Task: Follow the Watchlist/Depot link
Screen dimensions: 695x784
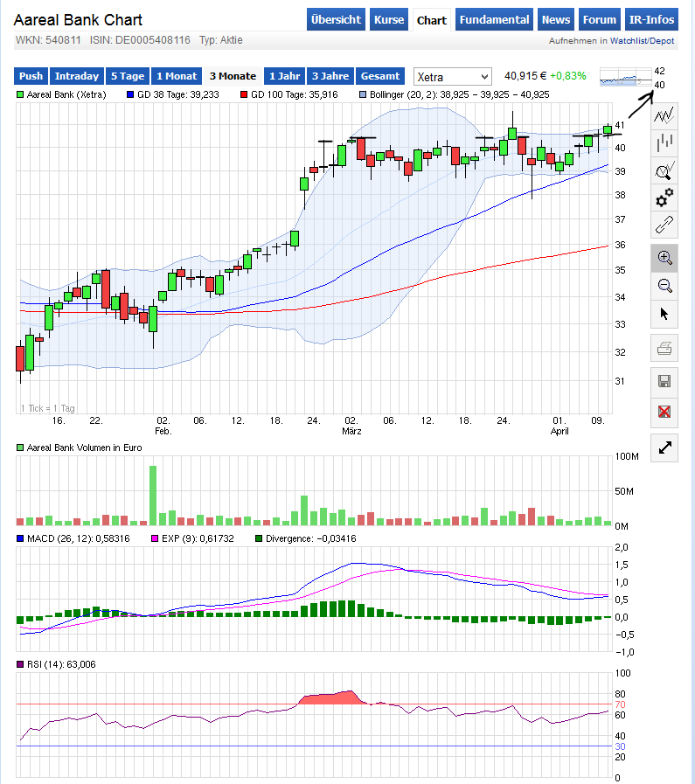Action: pos(642,40)
